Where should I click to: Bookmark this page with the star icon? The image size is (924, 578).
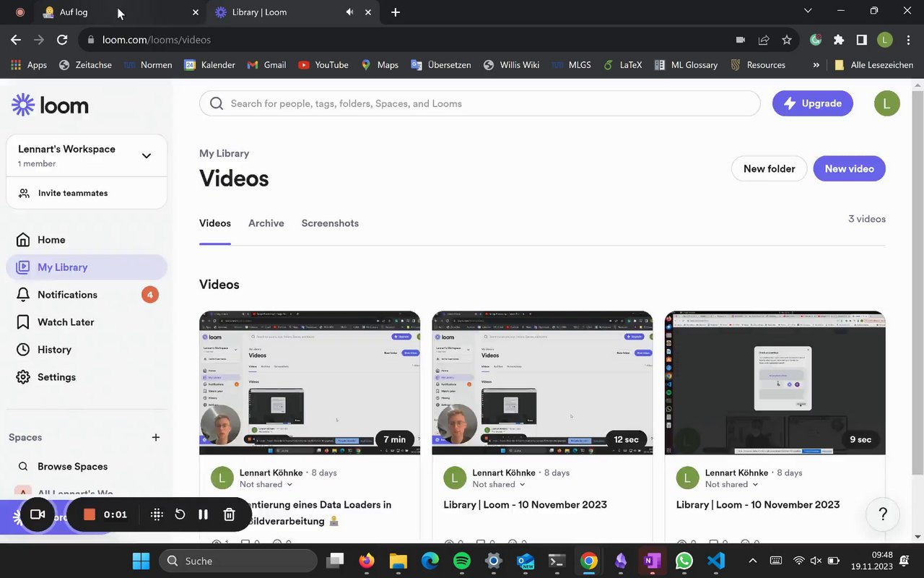[787, 40]
